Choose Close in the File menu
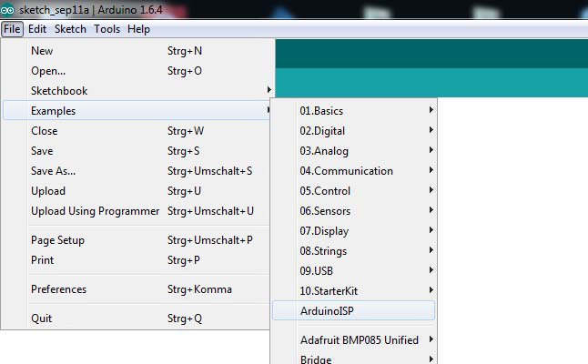Screen dimensions: 588x364 click(x=137, y=131)
